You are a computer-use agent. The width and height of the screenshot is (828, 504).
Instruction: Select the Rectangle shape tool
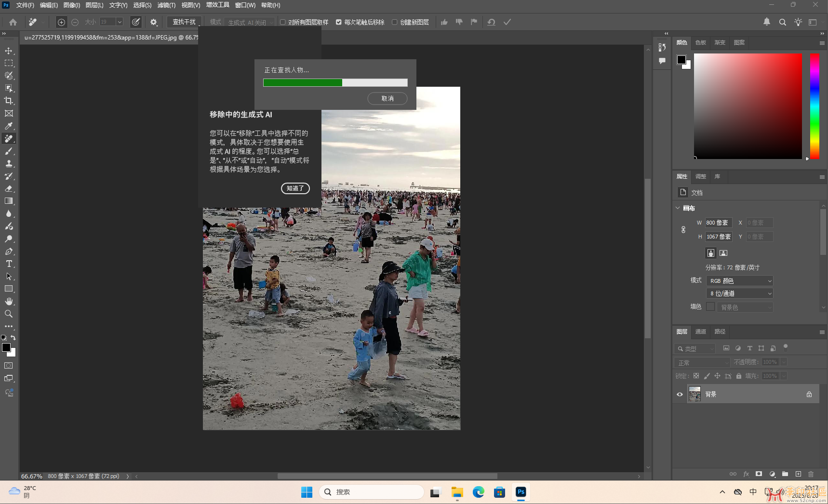(x=9, y=289)
